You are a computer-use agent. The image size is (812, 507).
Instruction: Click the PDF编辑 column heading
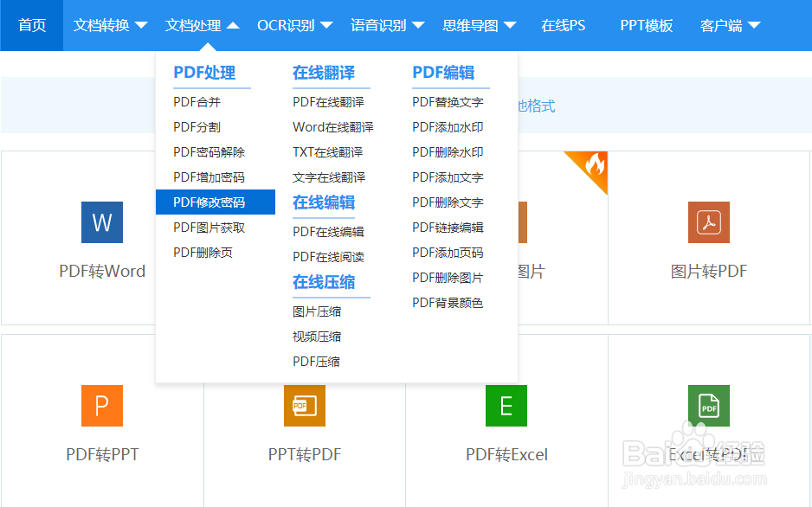pos(443,73)
